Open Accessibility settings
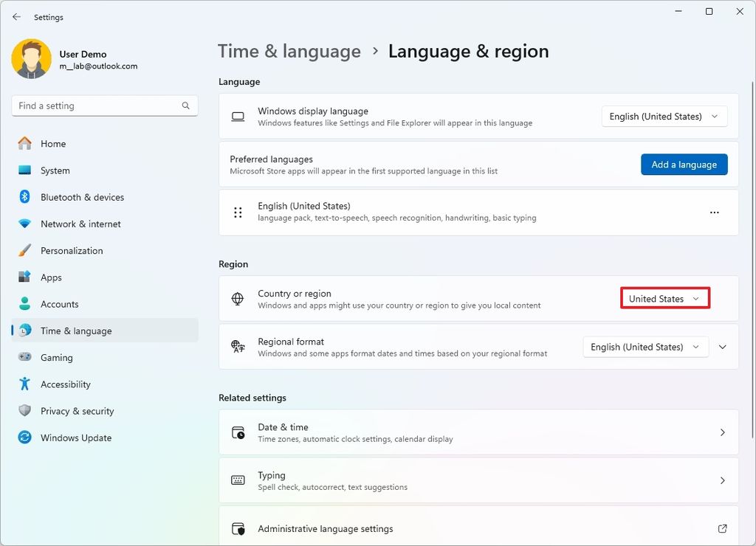 click(x=65, y=384)
